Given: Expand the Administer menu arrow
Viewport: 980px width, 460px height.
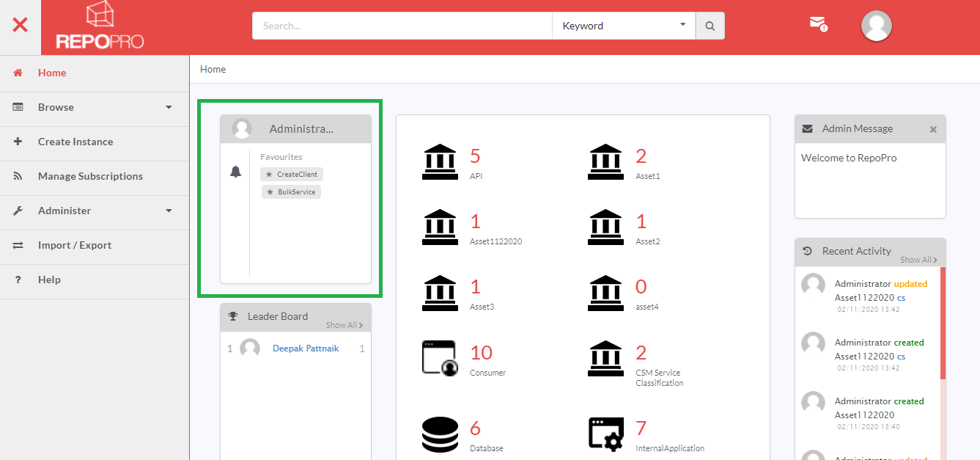Looking at the screenshot, I should tap(169, 211).
